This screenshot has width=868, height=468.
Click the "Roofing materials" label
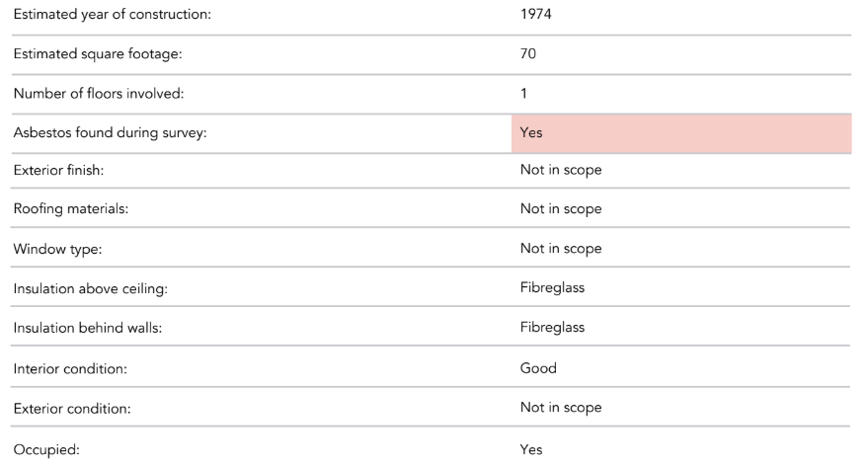point(72,209)
